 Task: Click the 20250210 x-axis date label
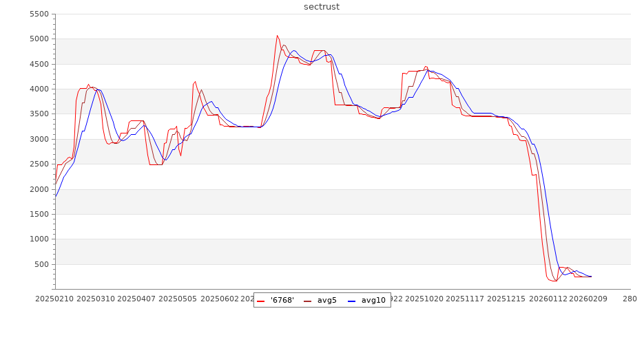click(x=55, y=299)
